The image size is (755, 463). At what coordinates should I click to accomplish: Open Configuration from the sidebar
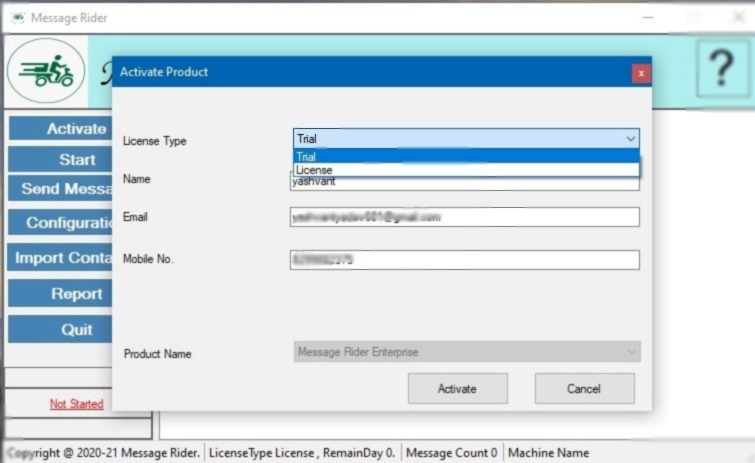pyautogui.click(x=61, y=222)
